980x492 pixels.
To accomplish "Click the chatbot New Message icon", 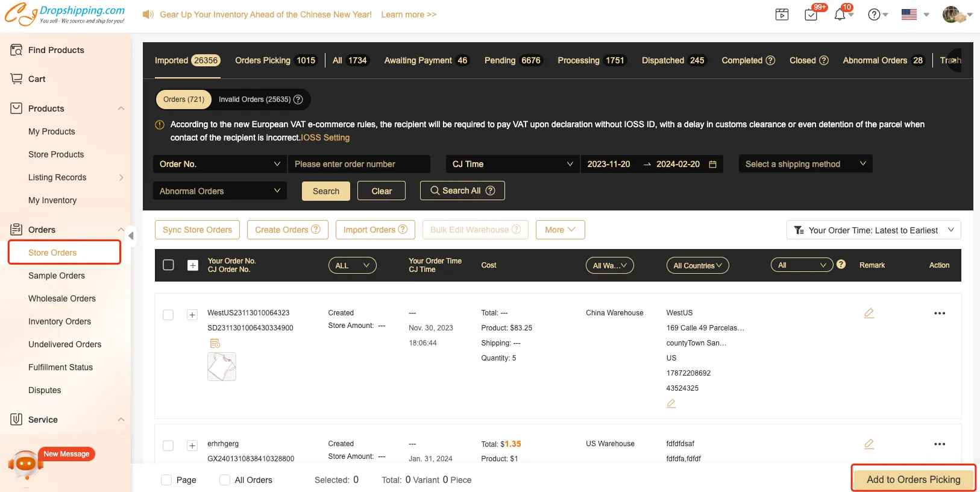I will 25,464.
